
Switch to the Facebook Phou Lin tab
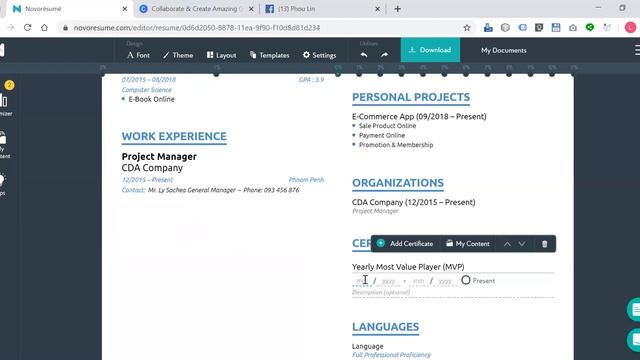322,9
